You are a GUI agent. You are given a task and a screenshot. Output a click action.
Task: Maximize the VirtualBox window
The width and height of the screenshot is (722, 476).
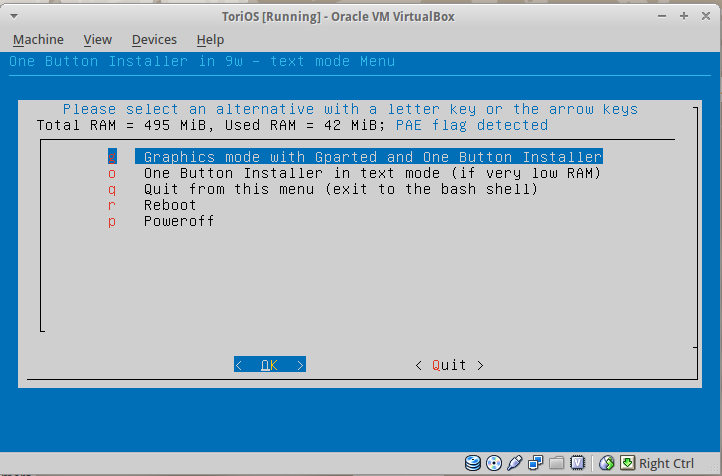click(684, 16)
